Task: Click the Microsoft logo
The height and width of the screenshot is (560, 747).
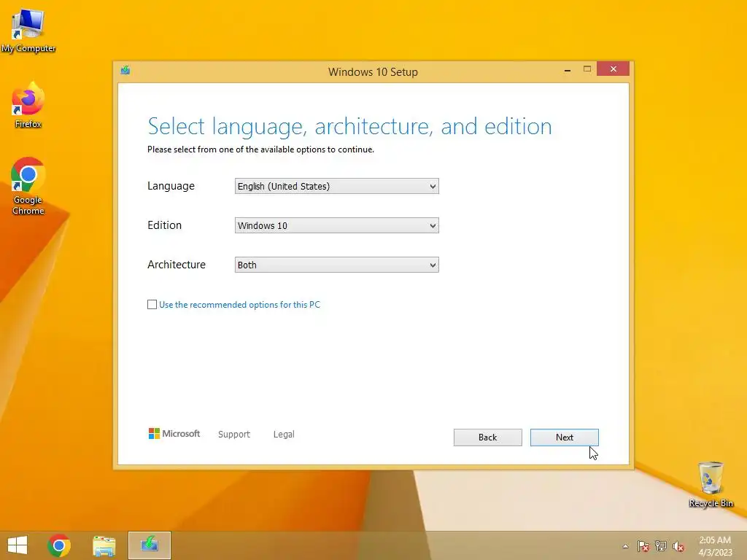Action: click(x=174, y=433)
